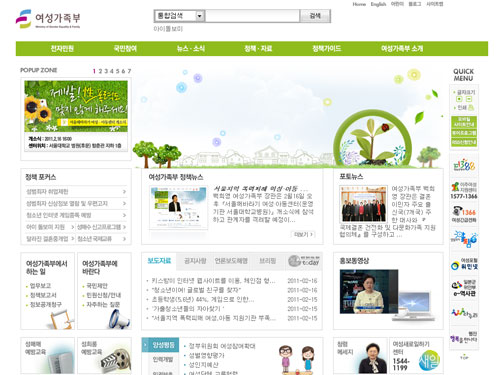Click the 검색 search button
The width and height of the screenshot is (500, 375).
coord(315,16)
